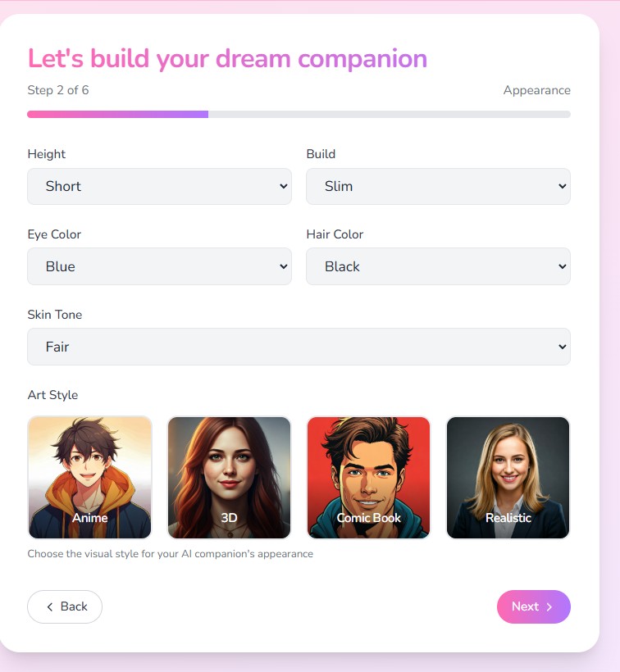Open the Build dropdown showing Slim
Screen dimensions: 620x672
tap(438, 186)
